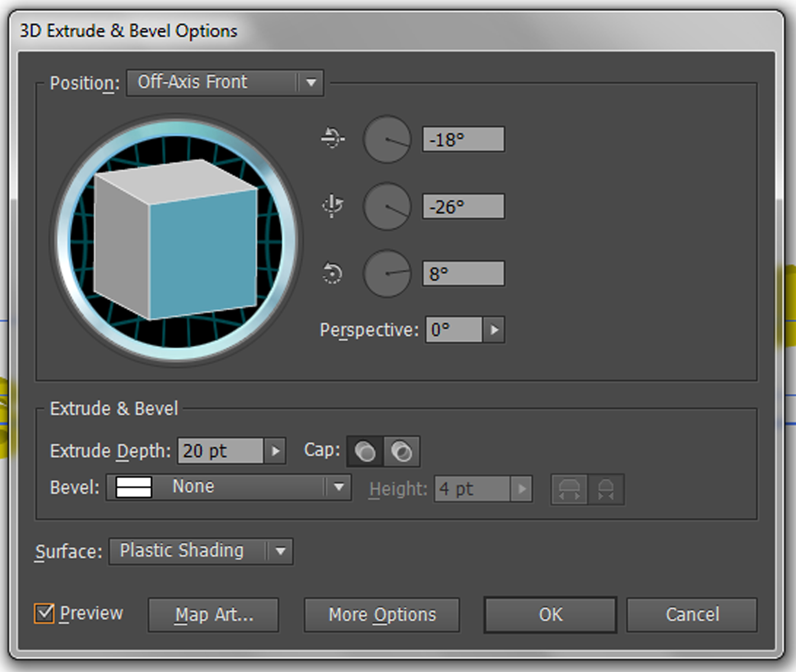Viewport: 796px width, 672px height.
Task: Open the Bevel None dropdown
Action: 229,487
